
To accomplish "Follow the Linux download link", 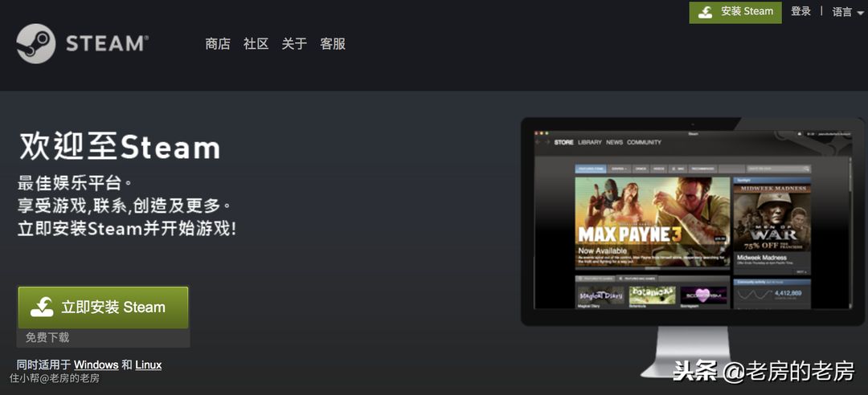I will pyautogui.click(x=148, y=364).
